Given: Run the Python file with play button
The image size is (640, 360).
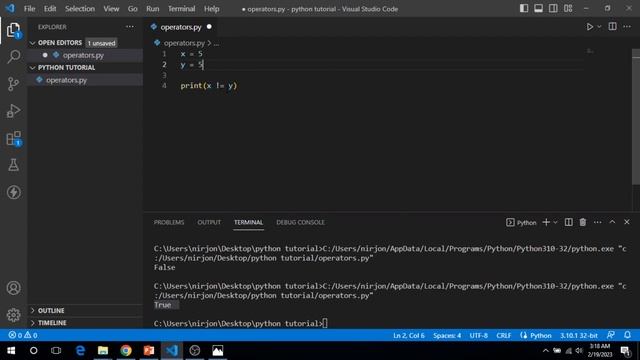Looking at the screenshot, I should (x=589, y=27).
